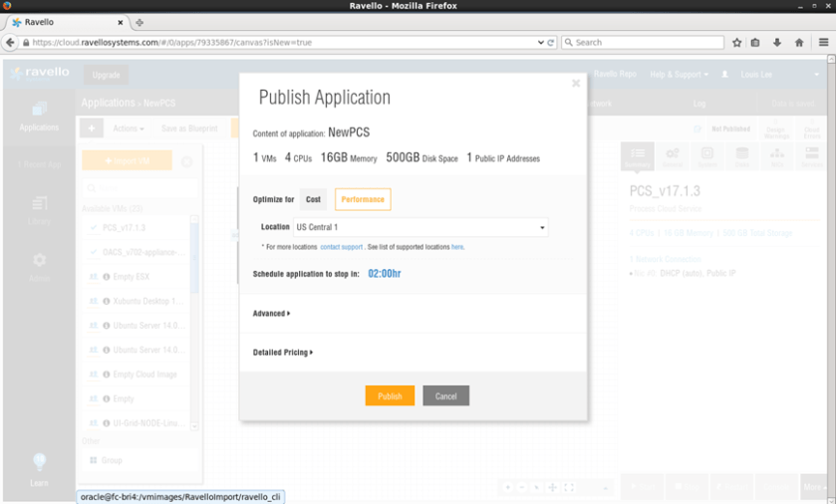
Task: Bookmark this page using the star icon
Action: pos(737,43)
